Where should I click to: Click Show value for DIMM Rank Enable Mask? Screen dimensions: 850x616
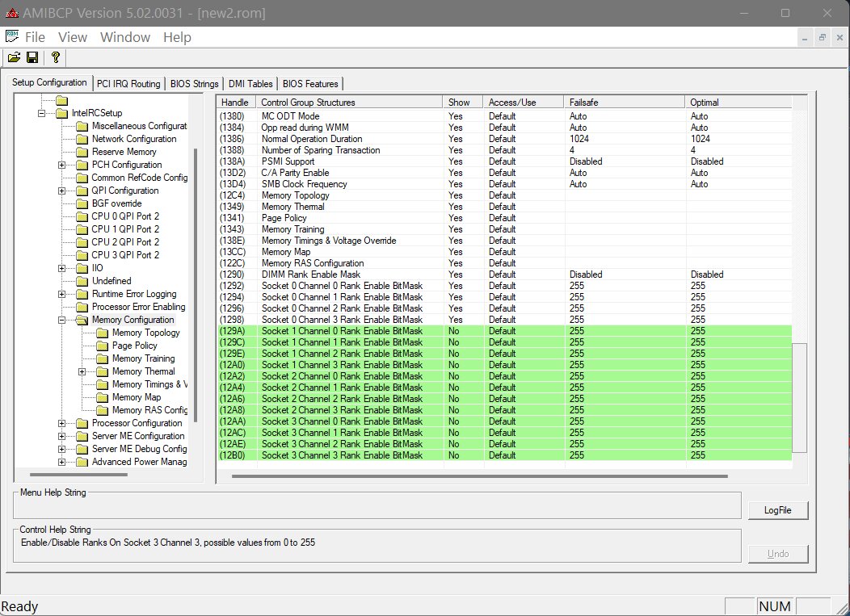click(x=456, y=274)
